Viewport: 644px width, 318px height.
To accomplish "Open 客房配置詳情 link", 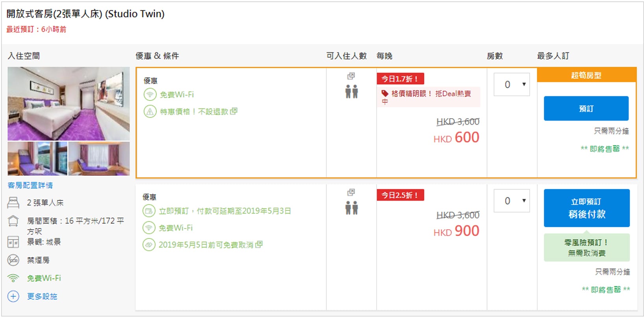I will 30,185.
